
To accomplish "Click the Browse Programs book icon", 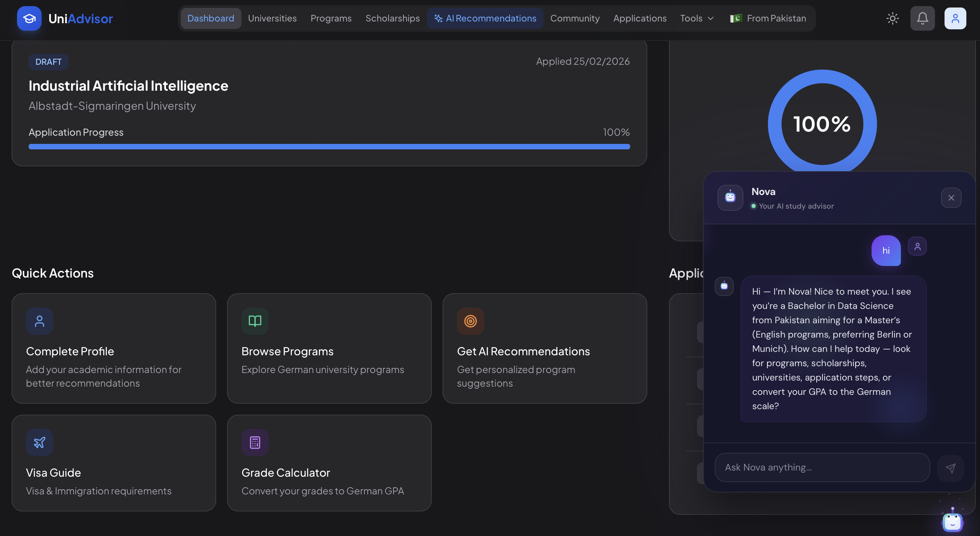I will [x=255, y=321].
